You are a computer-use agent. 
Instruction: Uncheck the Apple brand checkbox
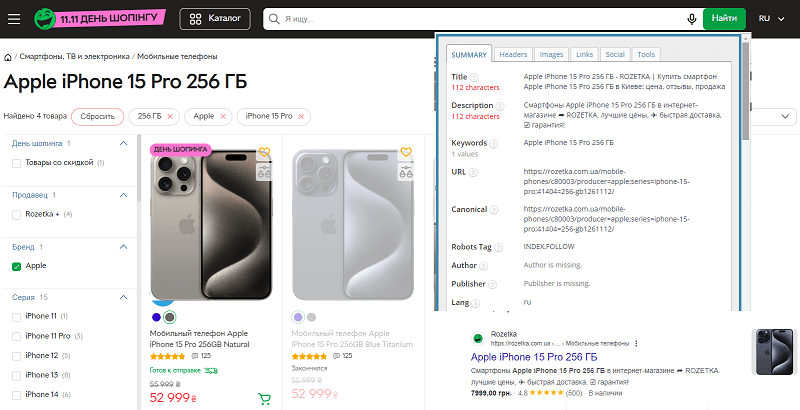tap(16, 266)
